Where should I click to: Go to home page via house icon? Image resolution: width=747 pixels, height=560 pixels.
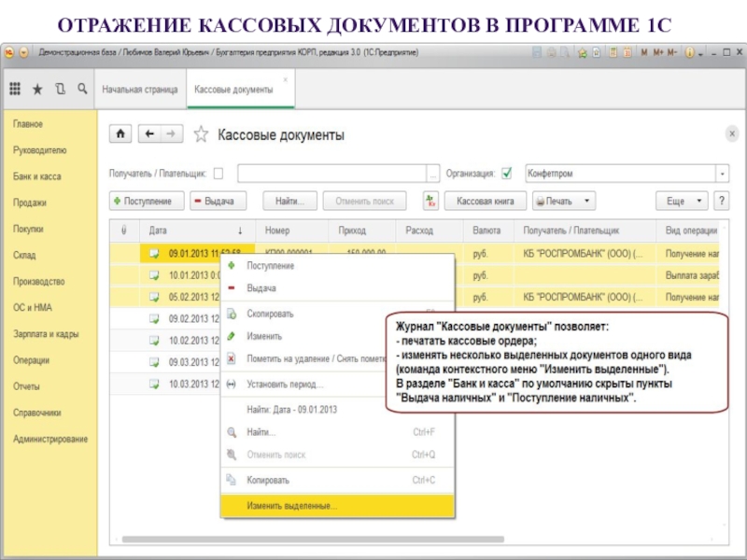(120, 134)
